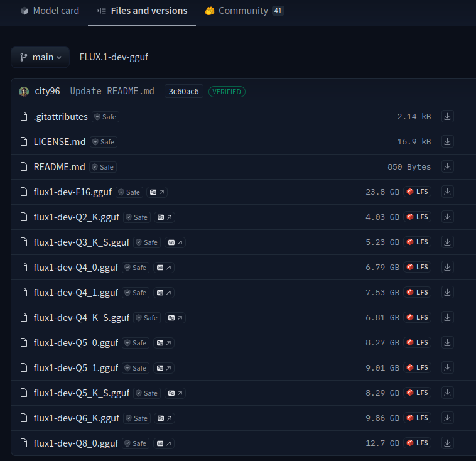Download flux1-dev-Q4_0.gguf file
476x461 pixels.
tap(447, 268)
